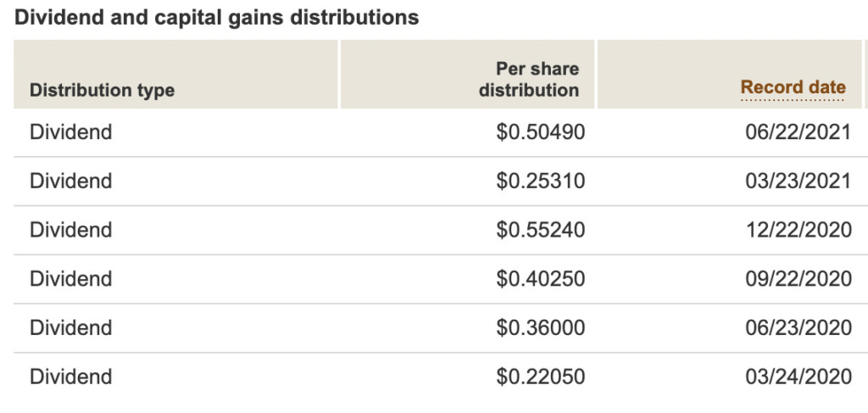
Task: Select the $0.55240 per share amount
Action: point(540,230)
